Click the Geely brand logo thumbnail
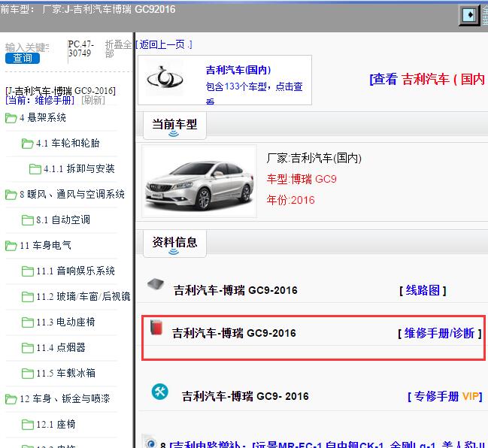Screen dimensions: 488x448 [165, 77]
